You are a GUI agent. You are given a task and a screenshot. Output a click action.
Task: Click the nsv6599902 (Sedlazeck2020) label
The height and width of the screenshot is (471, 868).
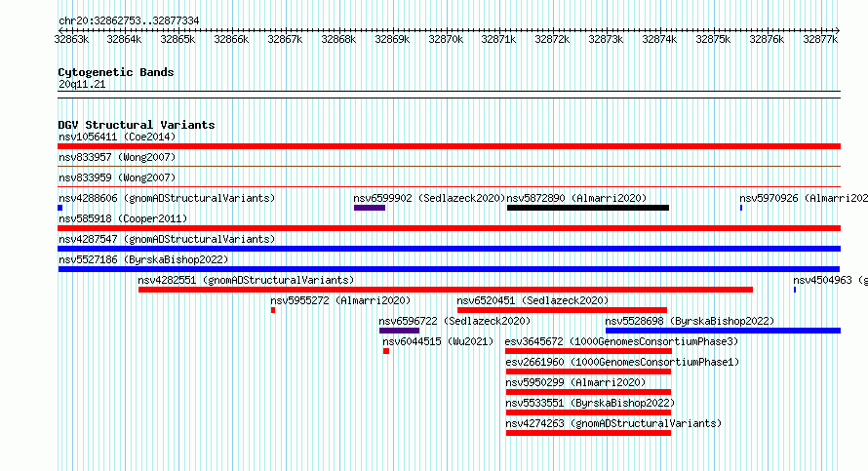[429, 198]
